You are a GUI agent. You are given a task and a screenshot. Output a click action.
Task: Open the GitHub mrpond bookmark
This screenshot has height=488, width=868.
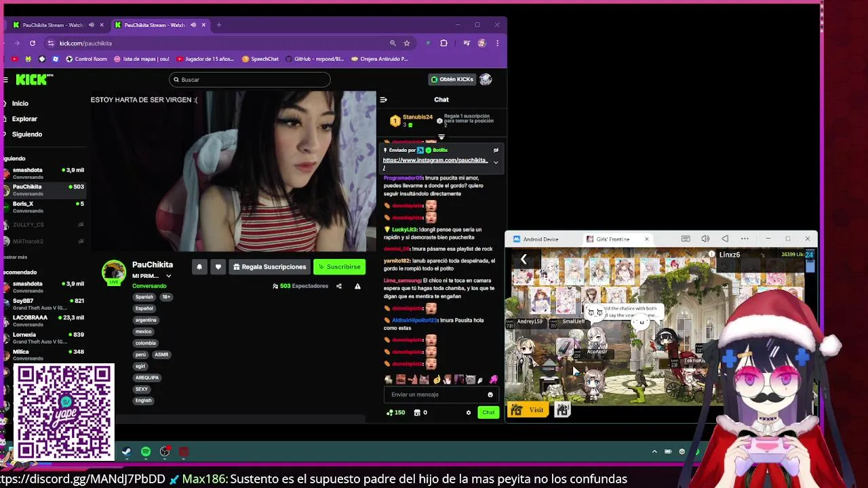pos(315,59)
